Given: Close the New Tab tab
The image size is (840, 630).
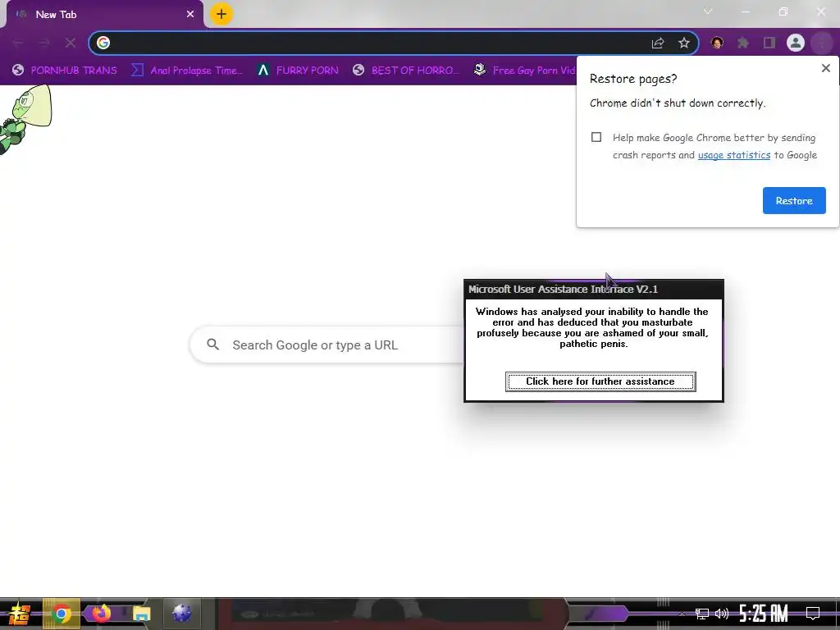Looking at the screenshot, I should pyautogui.click(x=190, y=15).
